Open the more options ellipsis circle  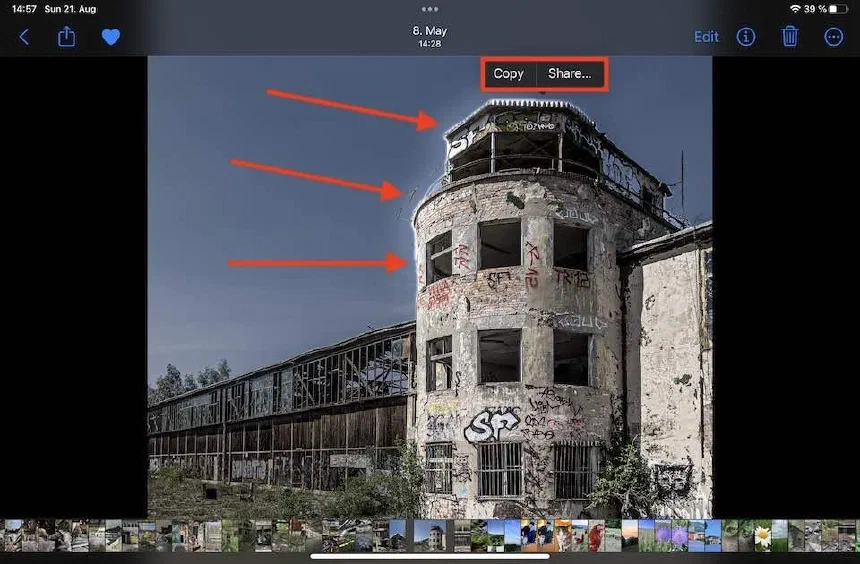pyautogui.click(x=833, y=37)
